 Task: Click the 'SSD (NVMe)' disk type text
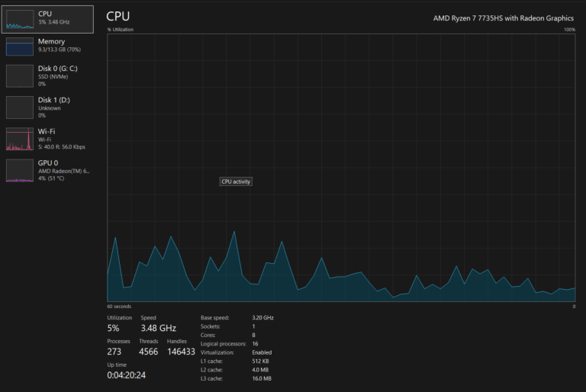tap(53, 76)
